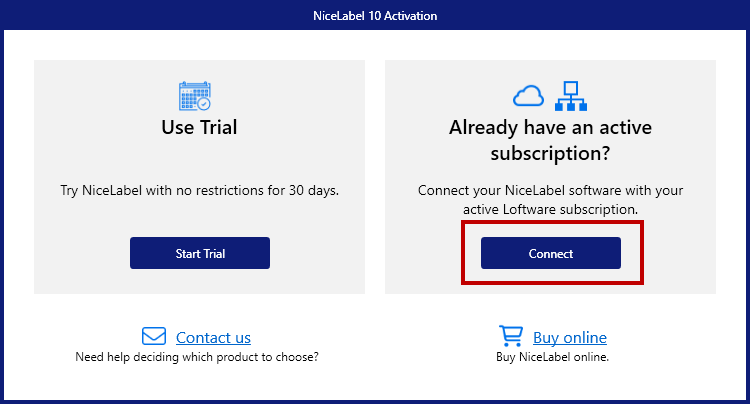The height and width of the screenshot is (404, 750).
Task: Click the 'Already have an active subscription?' heading
Action: click(550, 140)
